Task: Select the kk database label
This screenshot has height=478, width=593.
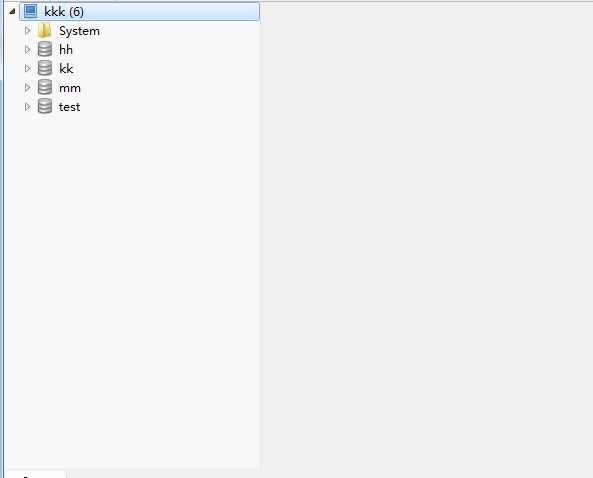Action: (x=66, y=68)
